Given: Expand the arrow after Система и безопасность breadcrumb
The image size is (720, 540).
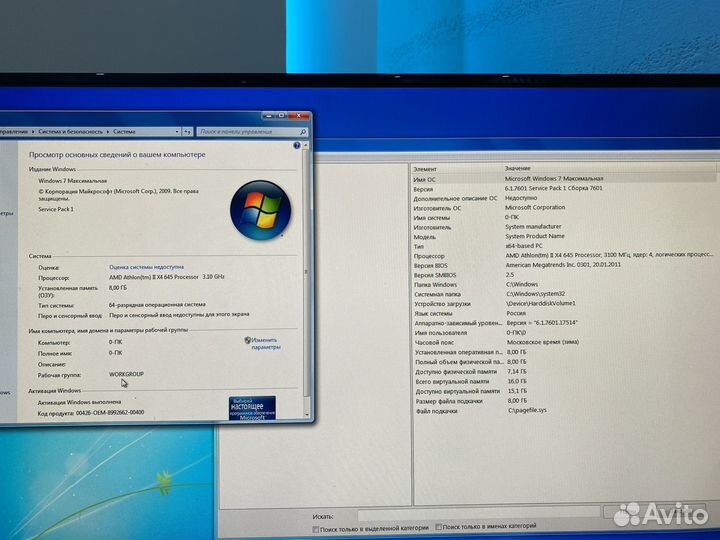Looking at the screenshot, I should click(x=109, y=131).
